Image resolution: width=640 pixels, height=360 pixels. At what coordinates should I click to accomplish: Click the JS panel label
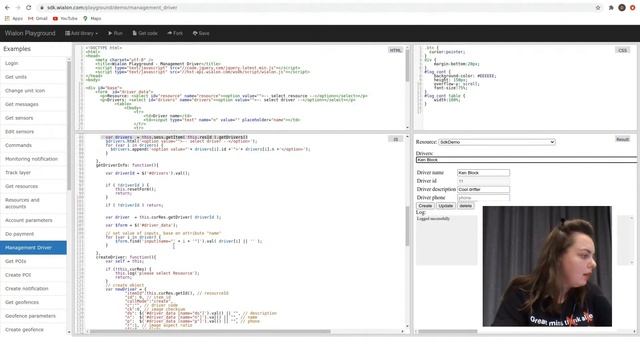point(395,139)
